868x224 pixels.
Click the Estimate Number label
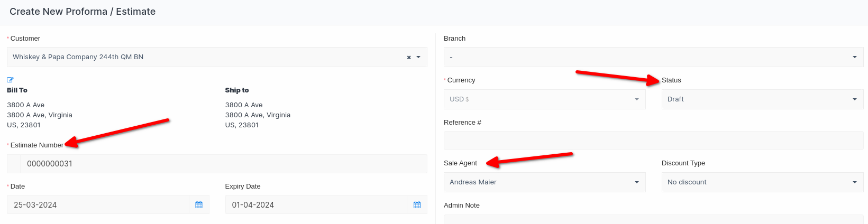(36, 145)
